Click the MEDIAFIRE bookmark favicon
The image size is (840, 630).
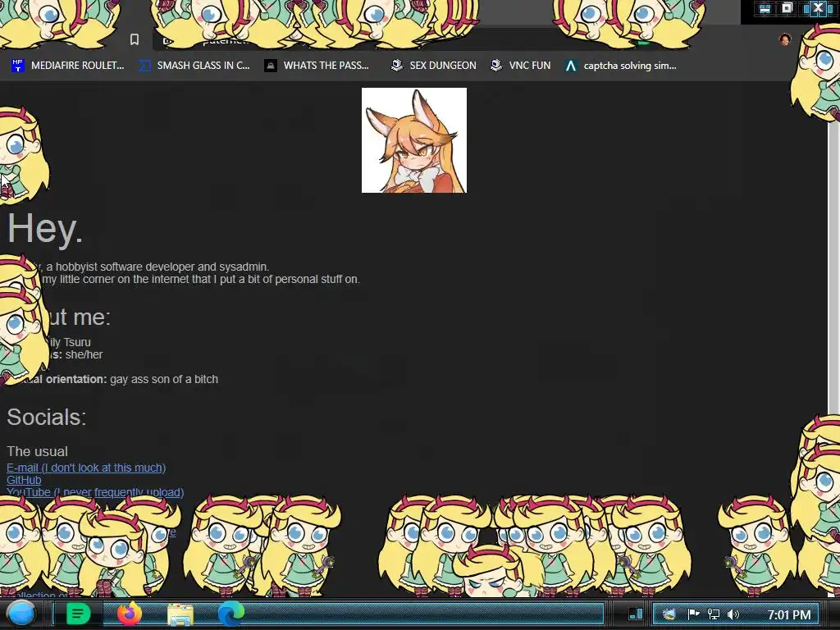[18, 66]
